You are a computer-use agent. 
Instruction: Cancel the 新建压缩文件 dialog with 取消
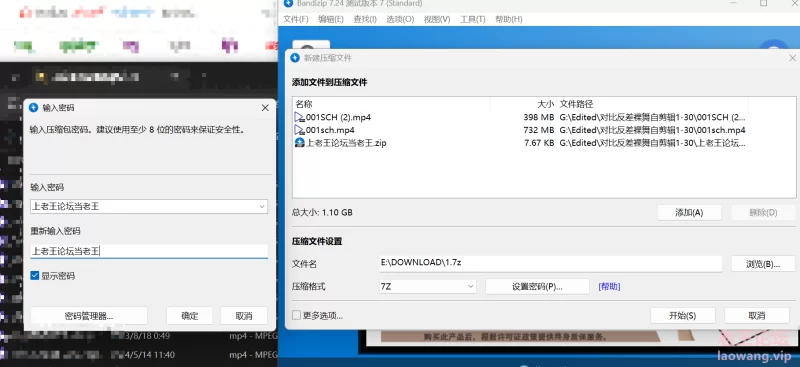(757, 315)
